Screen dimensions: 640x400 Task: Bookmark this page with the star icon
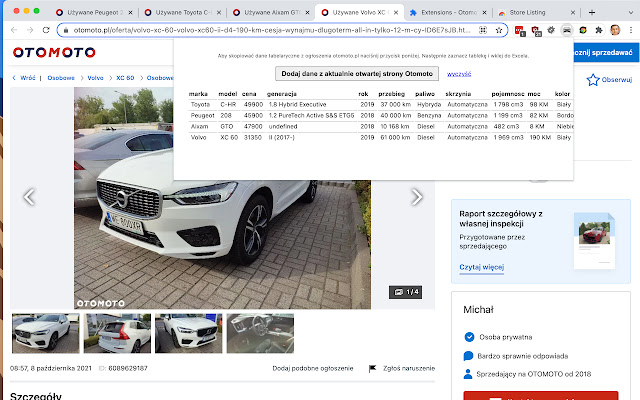[x=499, y=30]
